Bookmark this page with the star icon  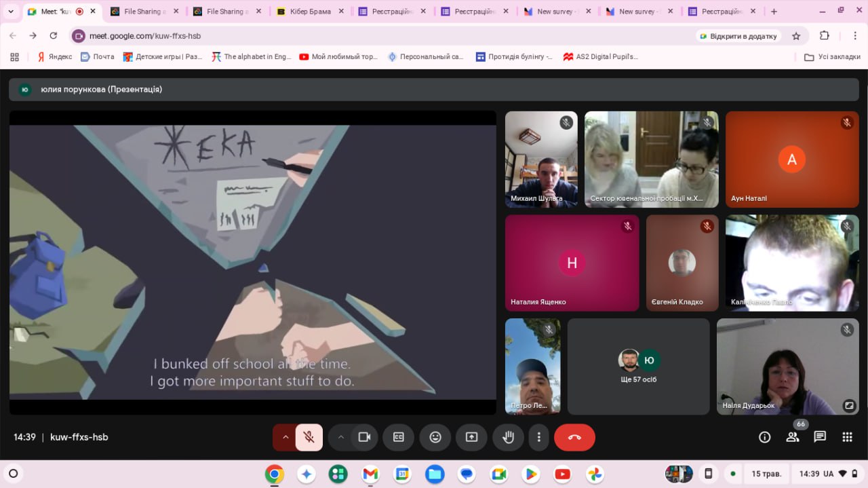(x=796, y=36)
